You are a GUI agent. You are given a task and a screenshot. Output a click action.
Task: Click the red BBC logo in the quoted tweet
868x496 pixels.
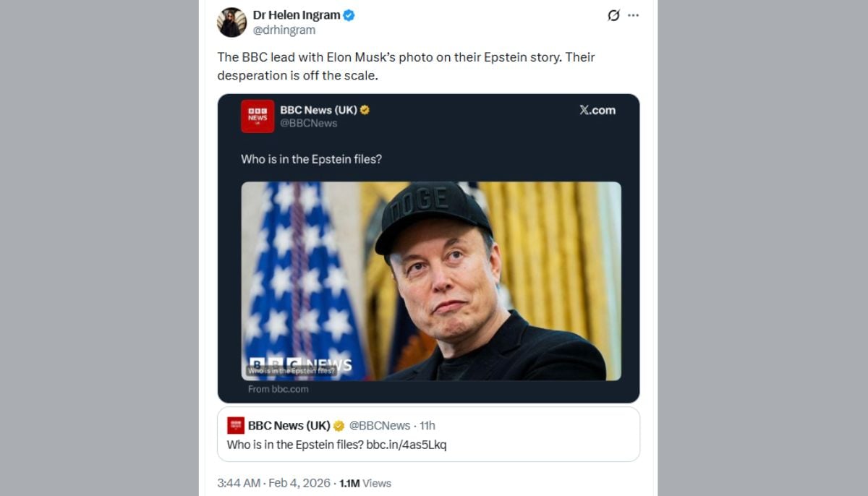[x=237, y=425]
